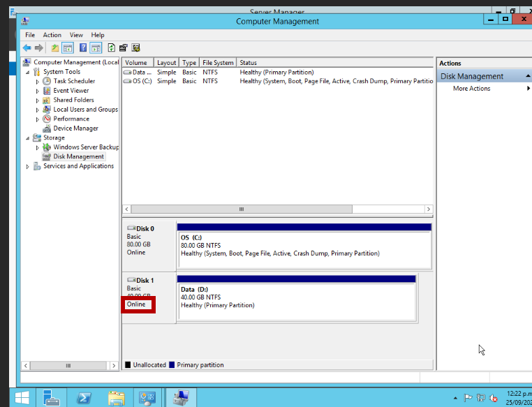Click left arrow of console tree scrollbar

point(25,365)
